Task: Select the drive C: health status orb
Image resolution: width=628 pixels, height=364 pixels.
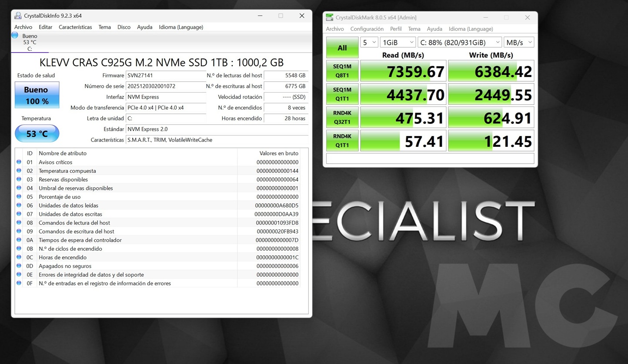Action: click(x=15, y=35)
